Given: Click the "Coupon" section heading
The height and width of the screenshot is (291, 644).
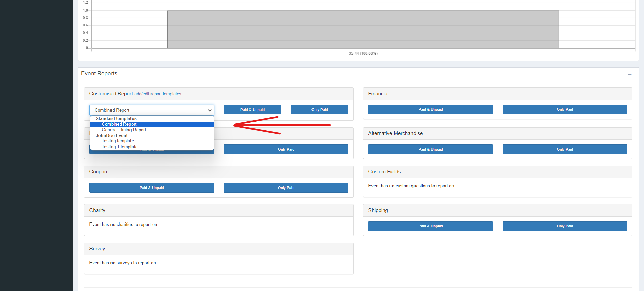Looking at the screenshot, I should click(98, 172).
